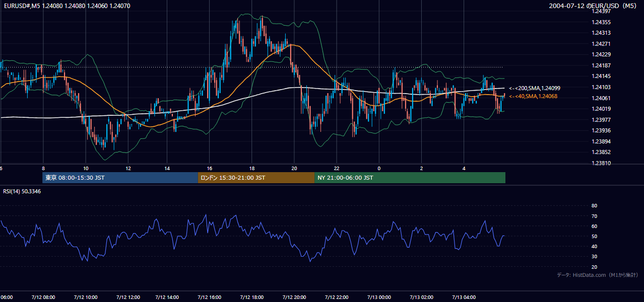Click the 200 SMA label reading 1.24099
Screen dimensions: 644x302
coord(534,88)
